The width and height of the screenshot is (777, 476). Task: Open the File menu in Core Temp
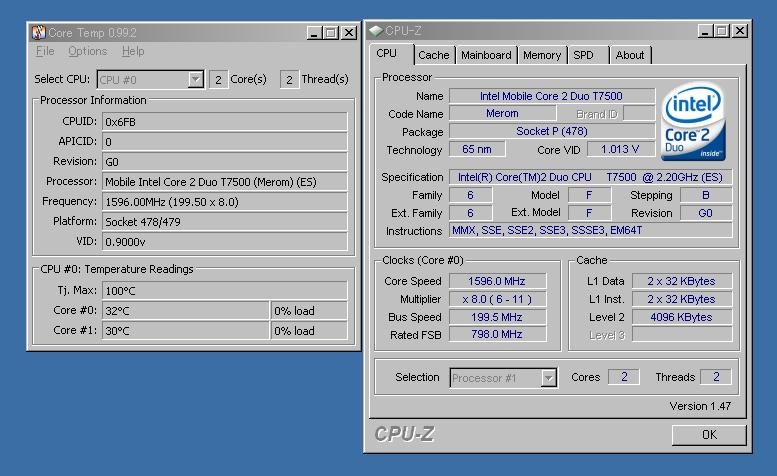(x=45, y=51)
